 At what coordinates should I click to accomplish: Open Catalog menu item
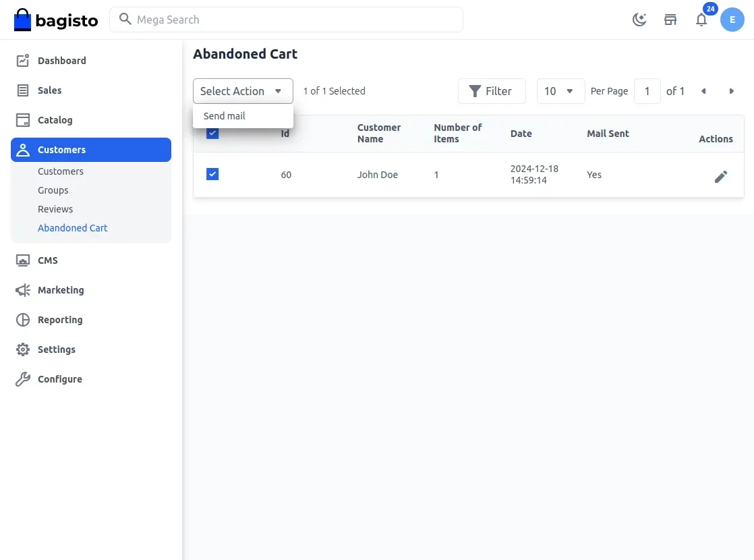tap(55, 120)
